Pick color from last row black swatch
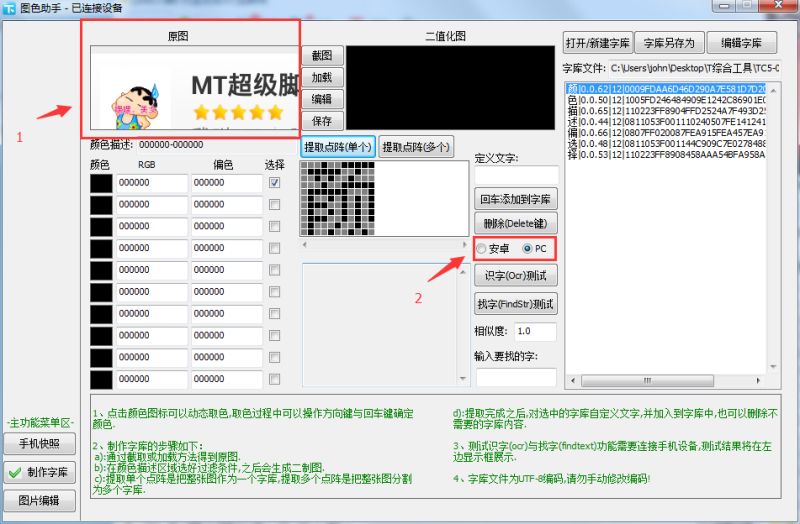 101,380
